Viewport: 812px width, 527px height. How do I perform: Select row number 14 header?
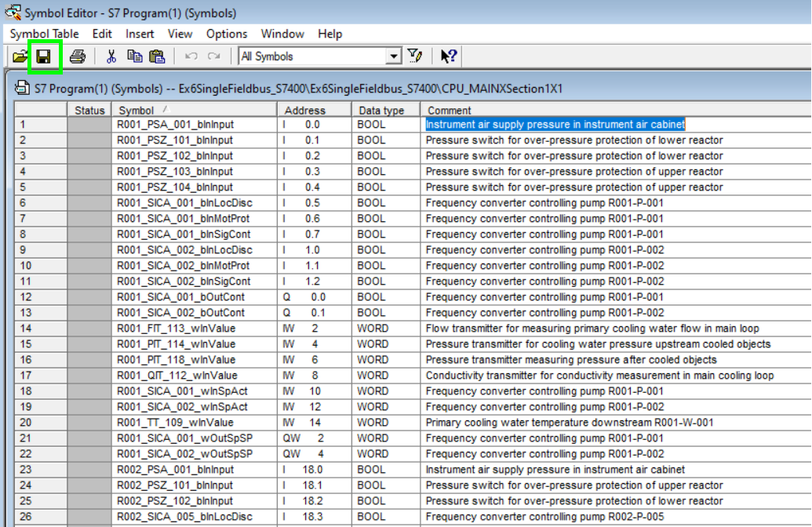(x=39, y=329)
